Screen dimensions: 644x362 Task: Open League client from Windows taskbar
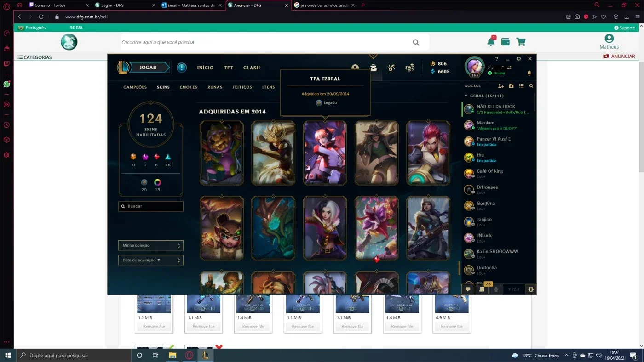(x=206, y=355)
